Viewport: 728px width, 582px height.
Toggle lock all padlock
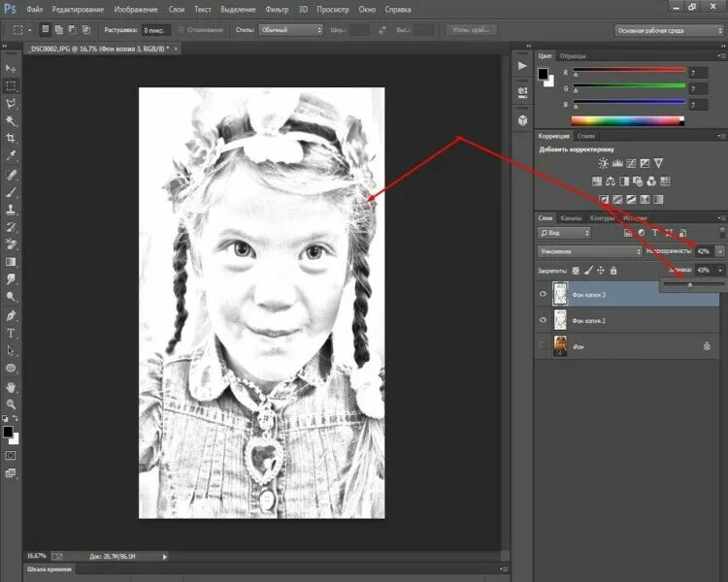point(613,270)
